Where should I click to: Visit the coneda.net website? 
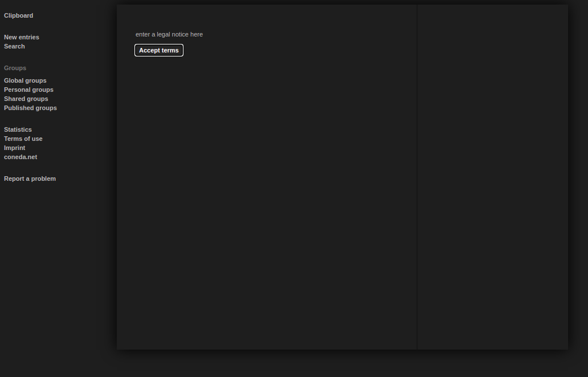pos(21,157)
